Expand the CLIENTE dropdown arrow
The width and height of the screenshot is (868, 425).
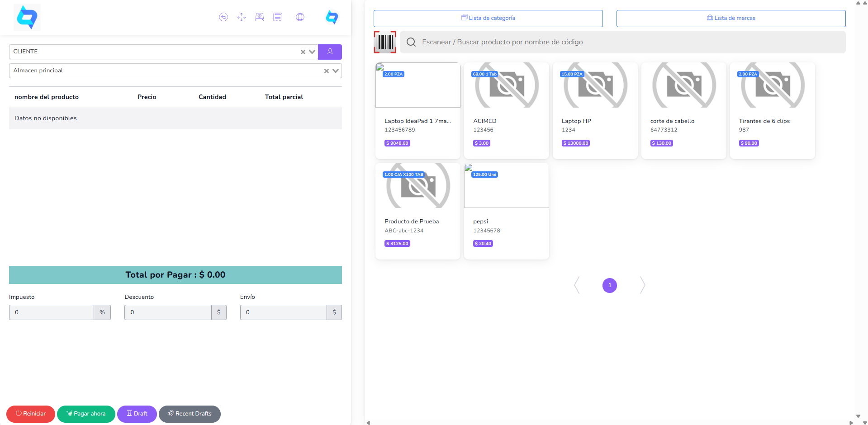[312, 52]
